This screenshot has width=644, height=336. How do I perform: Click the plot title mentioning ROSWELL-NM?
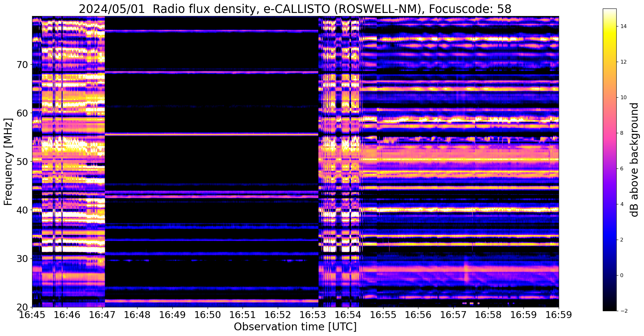coord(295,9)
